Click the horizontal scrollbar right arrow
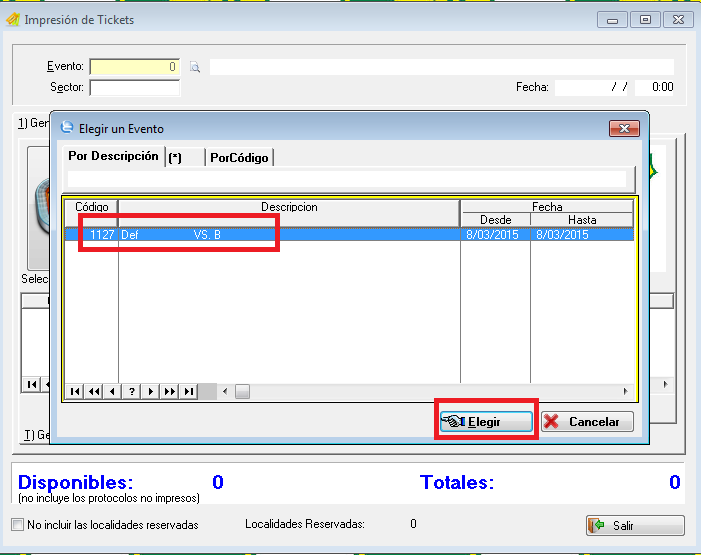 [627, 391]
